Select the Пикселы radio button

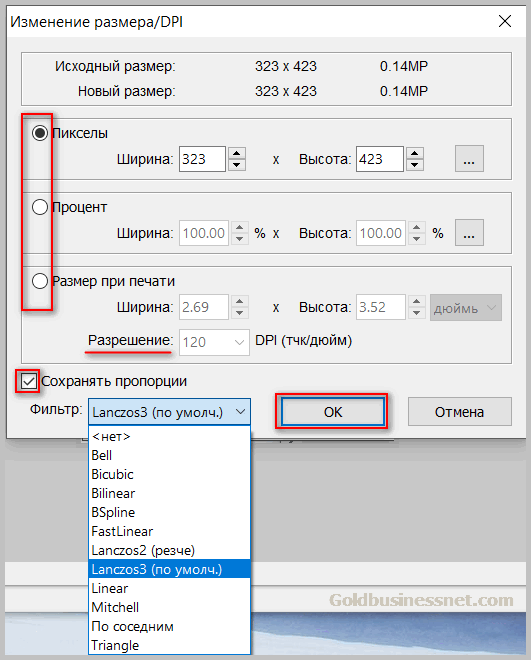click(x=40, y=133)
